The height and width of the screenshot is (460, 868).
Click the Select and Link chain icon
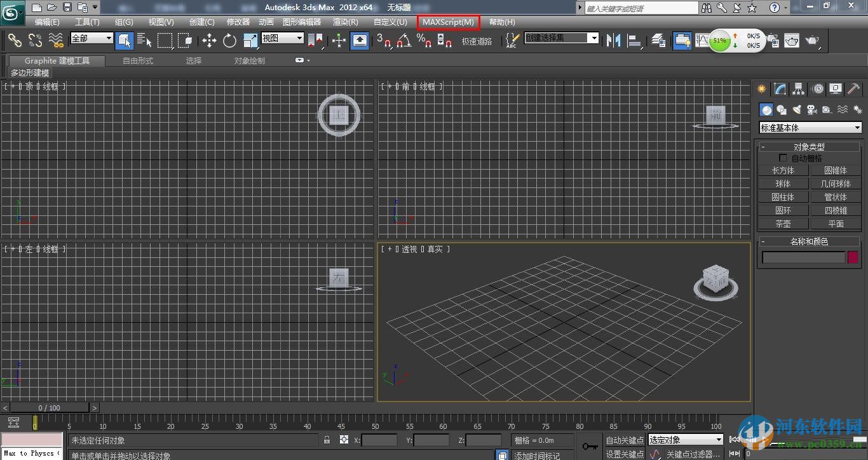click(15, 41)
